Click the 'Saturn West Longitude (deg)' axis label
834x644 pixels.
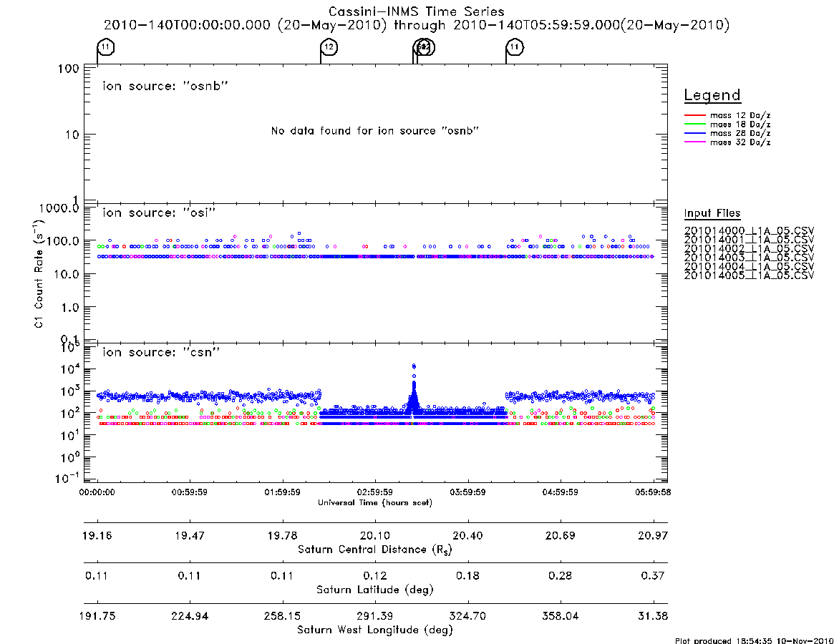coord(375,630)
